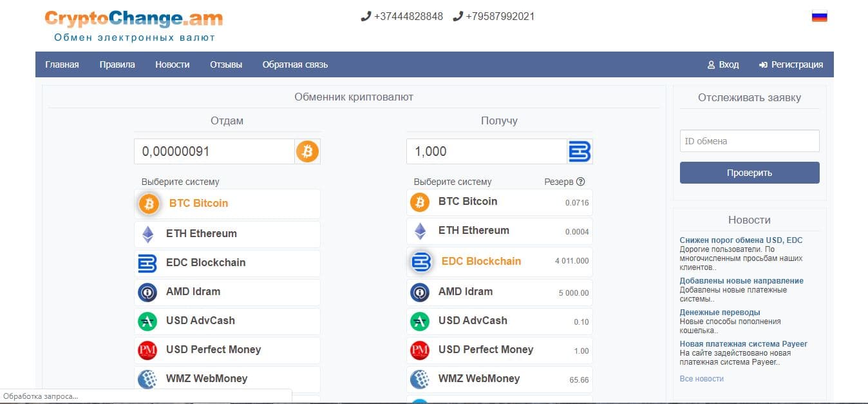Viewport: 868px width, 404px height.
Task: Click the Bitcoin icon beside the Отдам amount field
Action: 307,151
